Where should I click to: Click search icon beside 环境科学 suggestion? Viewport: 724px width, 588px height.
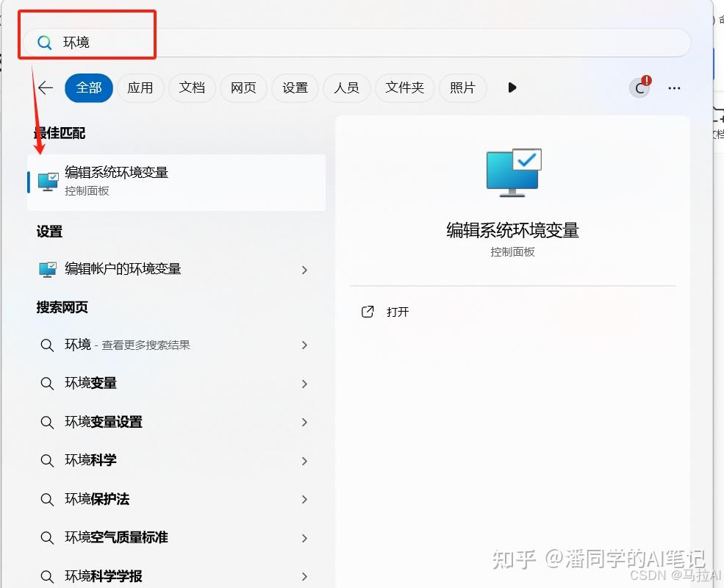coord(47,461)
